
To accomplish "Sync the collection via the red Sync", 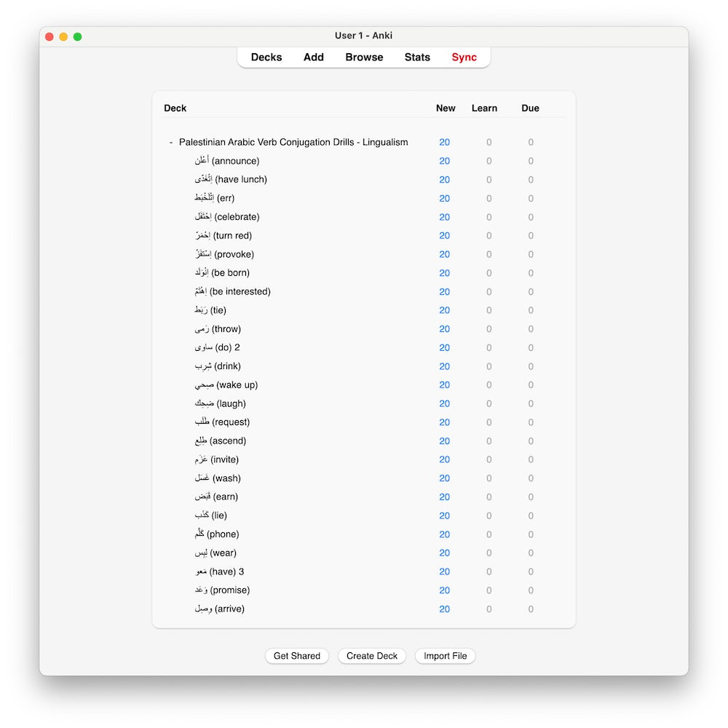I will pyautogui.click(x=464, y=58).
